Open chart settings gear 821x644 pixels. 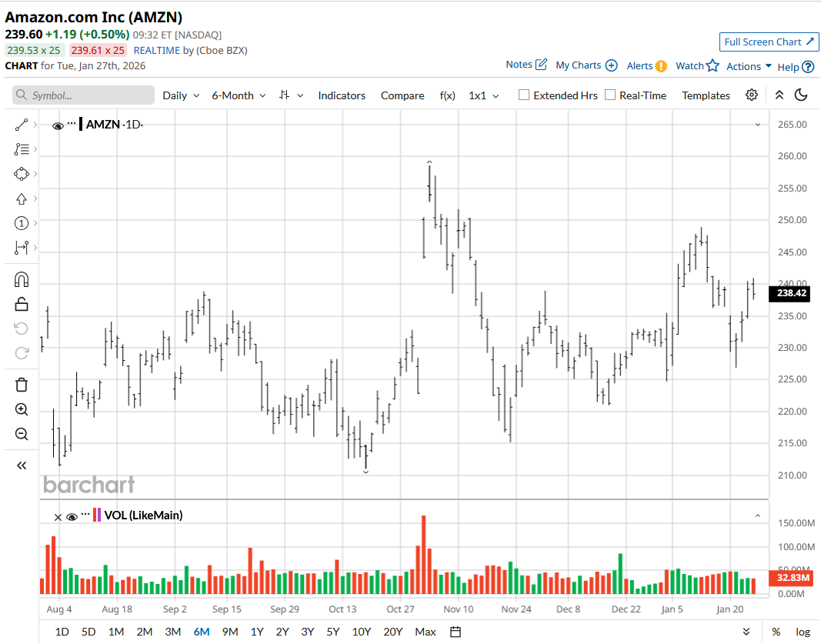pyautogui.click(x=752, y=95)
